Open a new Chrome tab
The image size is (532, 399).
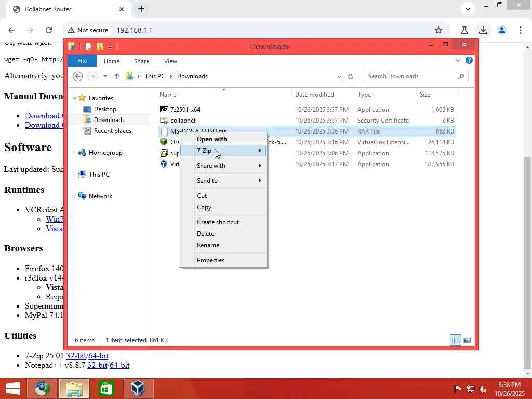[141, 9]
